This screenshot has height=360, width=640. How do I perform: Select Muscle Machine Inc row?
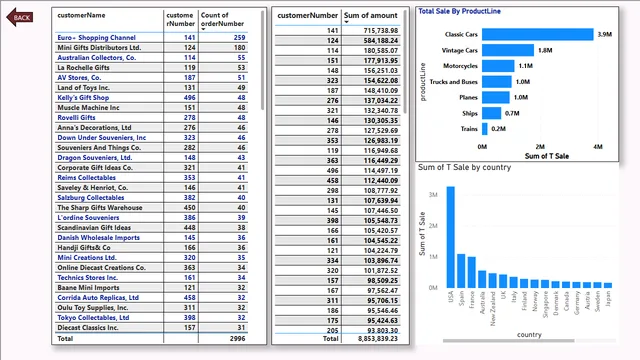[x=151, y=107]
